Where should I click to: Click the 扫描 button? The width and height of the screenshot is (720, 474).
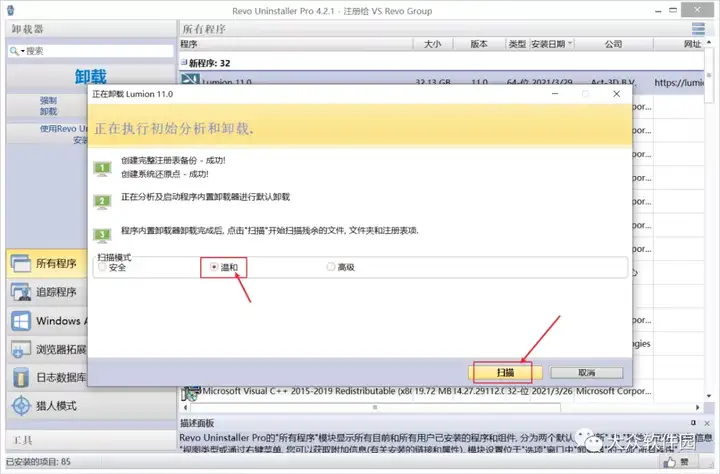click(505, 372)
